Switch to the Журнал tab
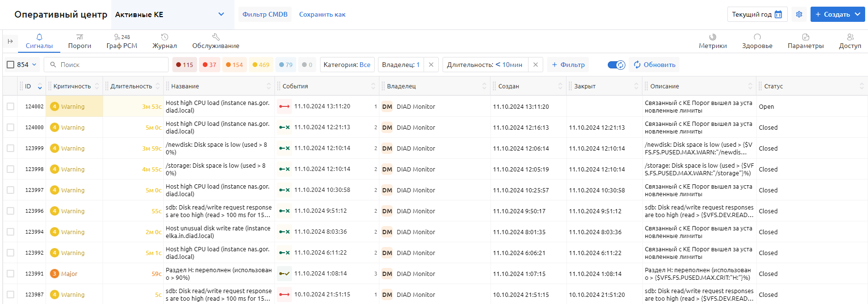This screenshot has width=868, height=304. click(x=164, y=41)
